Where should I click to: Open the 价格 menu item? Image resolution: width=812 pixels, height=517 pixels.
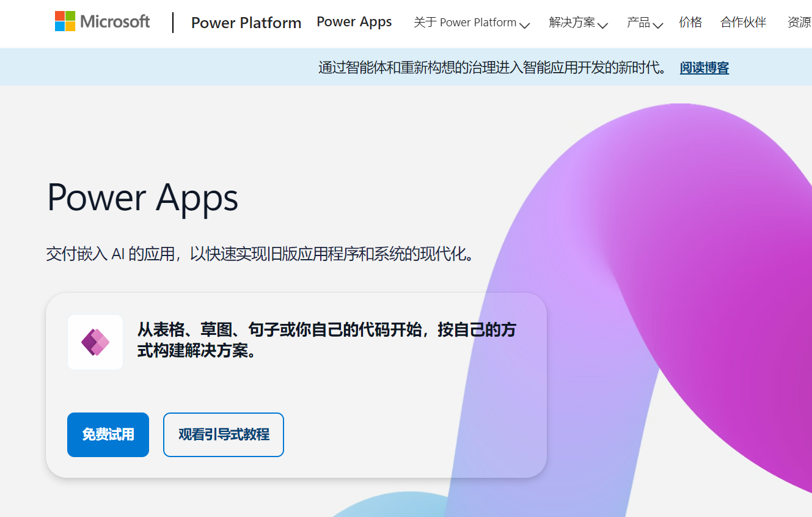tap(690, 23)
